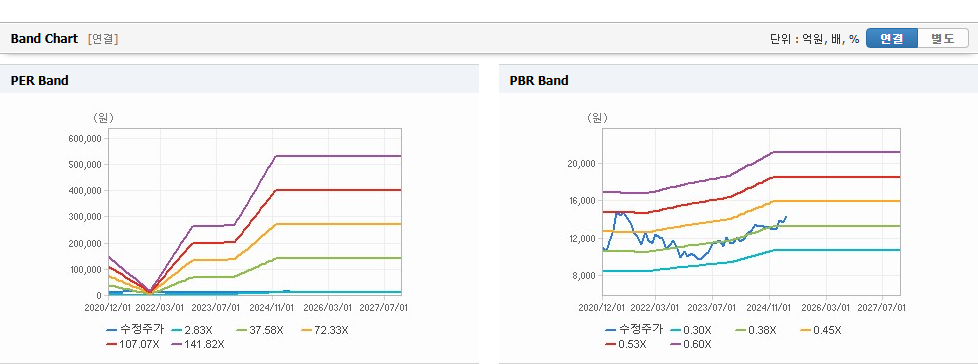Screen dimensions: 978x364
Task: Select the PBR Band panel title
Action: coord(539,80)
